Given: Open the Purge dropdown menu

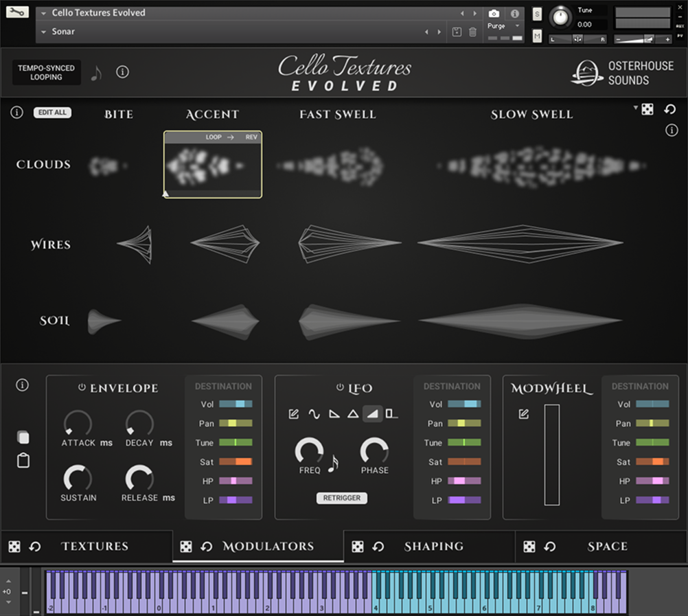Looking at the screenshot, I should [x=504, y=26].
